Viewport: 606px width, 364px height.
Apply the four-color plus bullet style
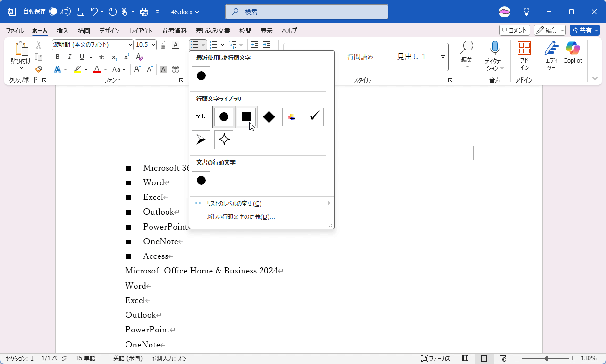(x=292, y=117)
